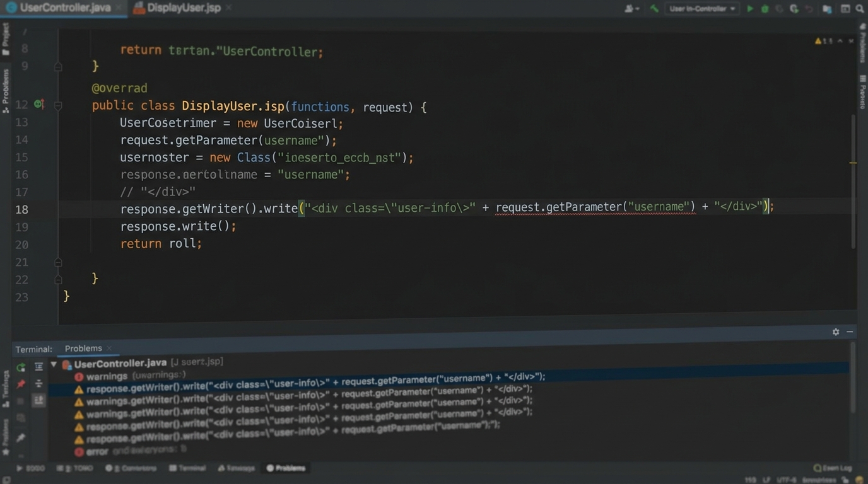Click the red pin icon in the Problems panel
Viewport: 868px width, 484px height.
point(21,383)
